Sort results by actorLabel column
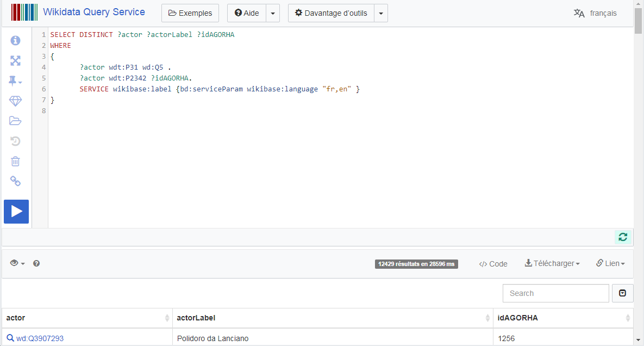This screenshot has height=346, width=644. click(x=333, y=318)
